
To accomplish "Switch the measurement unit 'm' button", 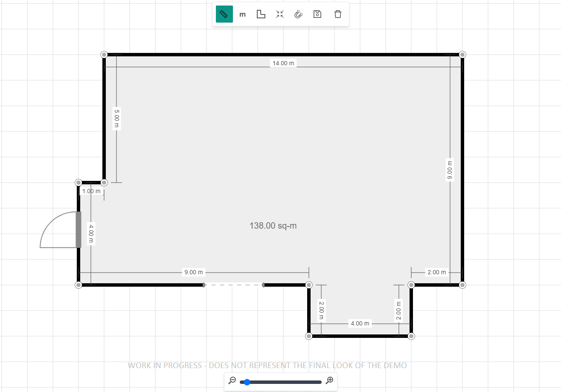I will (243, 14).
